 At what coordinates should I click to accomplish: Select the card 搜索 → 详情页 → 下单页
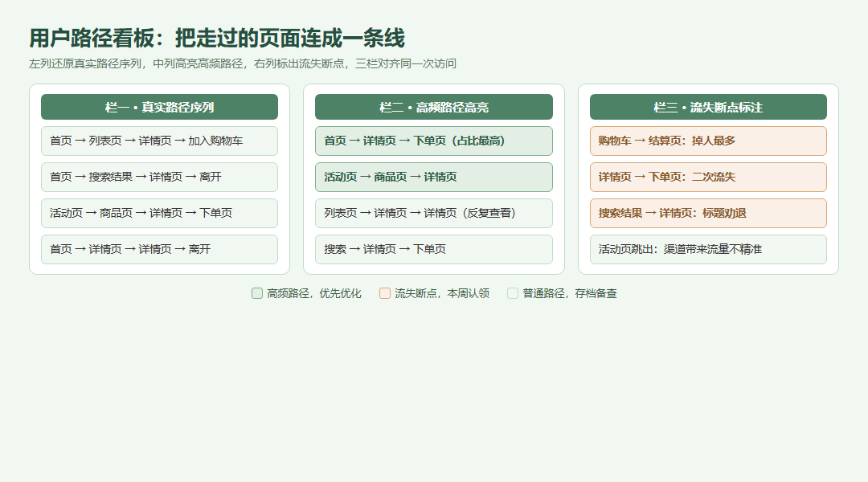[434, 250]
